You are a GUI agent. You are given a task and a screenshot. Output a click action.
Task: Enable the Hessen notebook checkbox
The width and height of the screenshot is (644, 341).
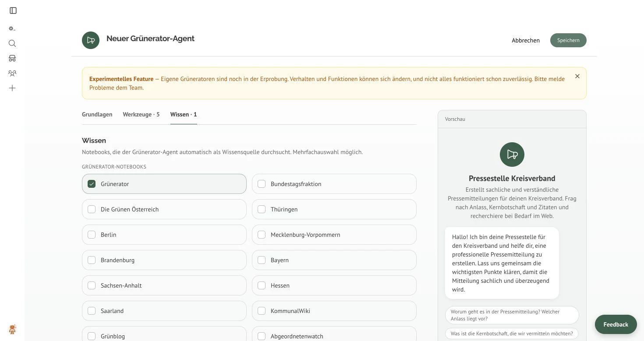point(262,285)
